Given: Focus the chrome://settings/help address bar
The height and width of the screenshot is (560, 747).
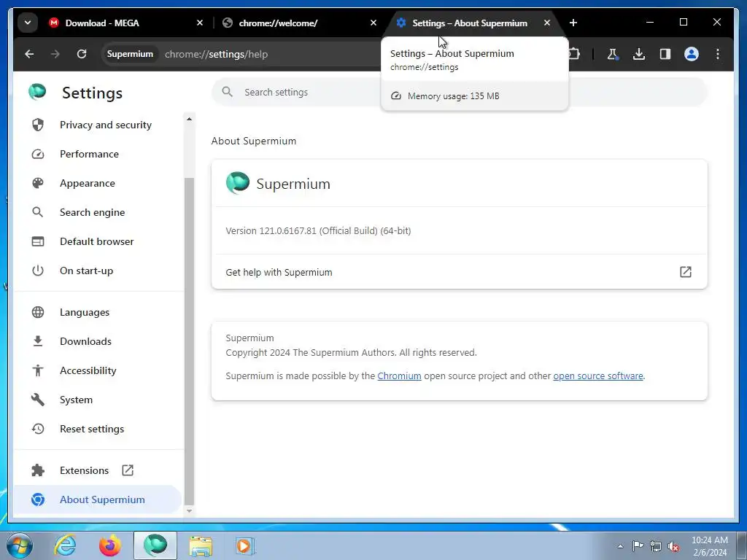Looking at the screenshot, I should 216,54.
